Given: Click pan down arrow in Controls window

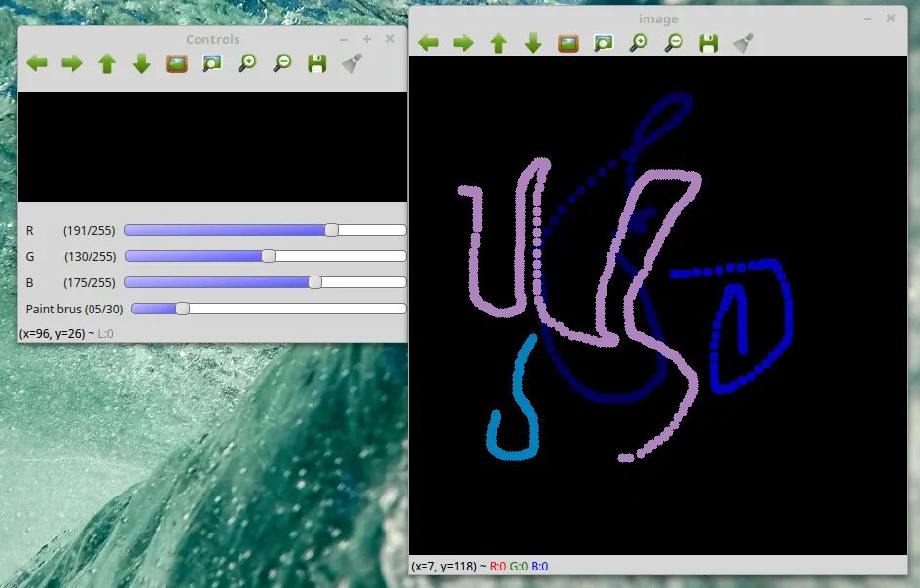Looking at the screenshot, I should (142, 62).
